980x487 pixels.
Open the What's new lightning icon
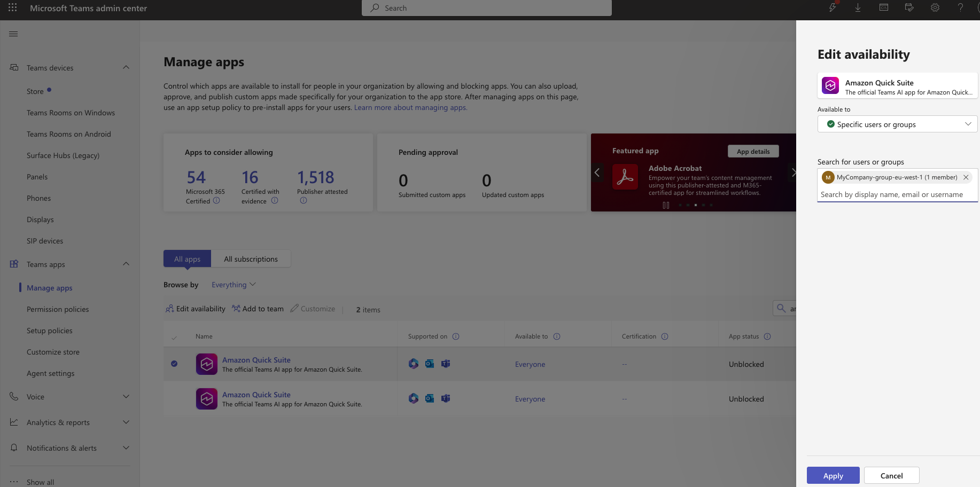(832, 8)
